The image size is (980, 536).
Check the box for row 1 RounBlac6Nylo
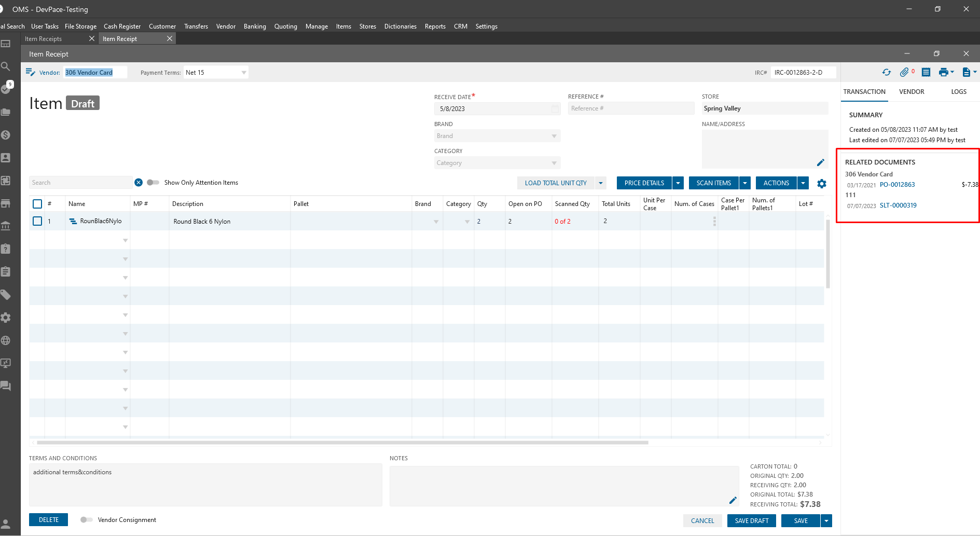37,221
